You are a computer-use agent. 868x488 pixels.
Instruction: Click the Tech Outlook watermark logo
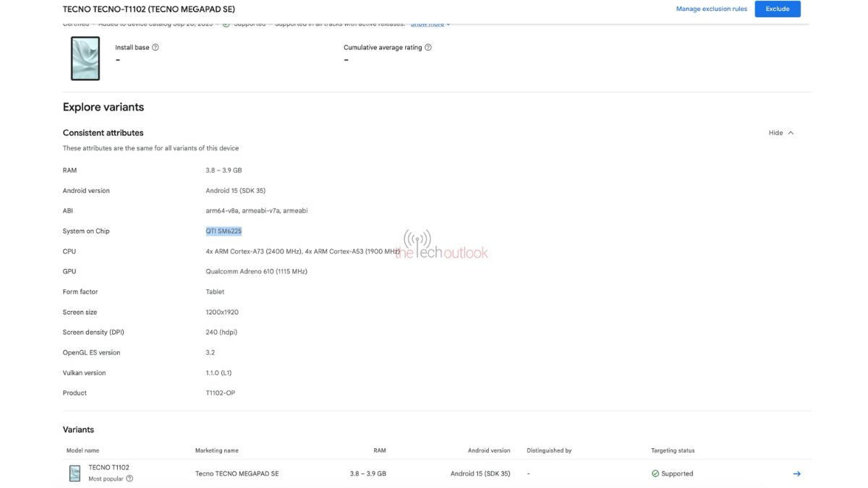coord(443,246)
